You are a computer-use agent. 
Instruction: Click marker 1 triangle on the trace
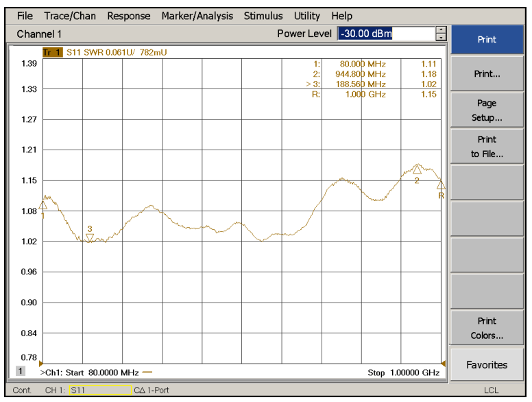coord(43,205)
